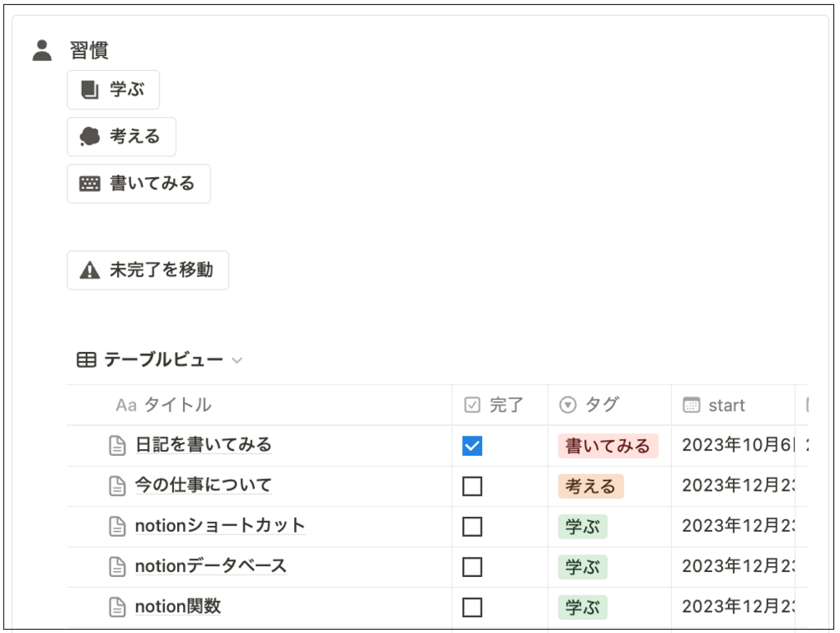Image resolution: width=840 pixels, height=633 pixels.
Task: Click the page icon for notion関数
Action: (118, 607)
